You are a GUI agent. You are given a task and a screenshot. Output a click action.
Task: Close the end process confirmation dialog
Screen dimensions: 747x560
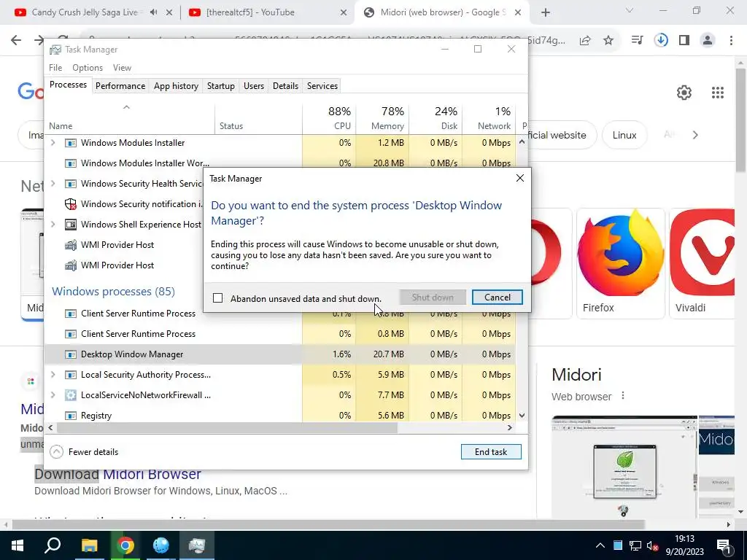[x=519, y=178]
